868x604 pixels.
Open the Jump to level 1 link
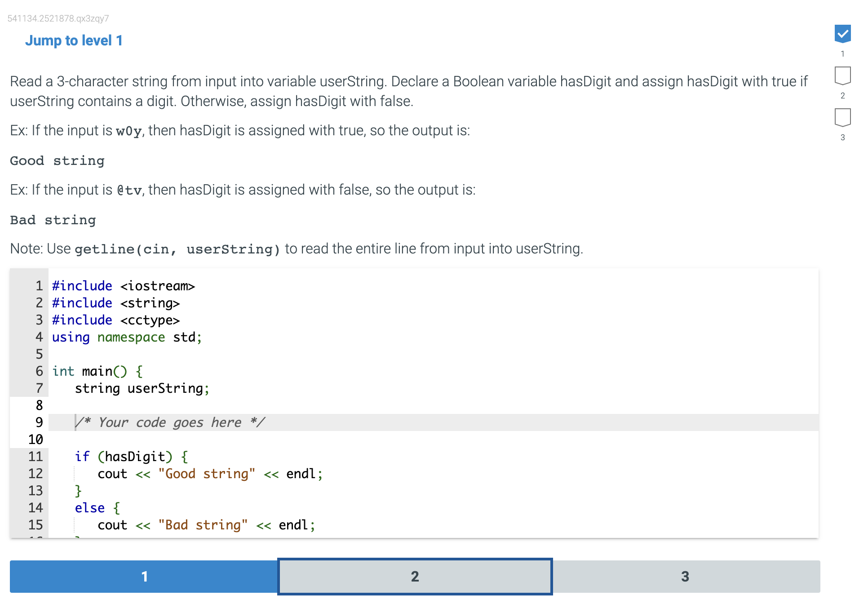click(73, 40)
